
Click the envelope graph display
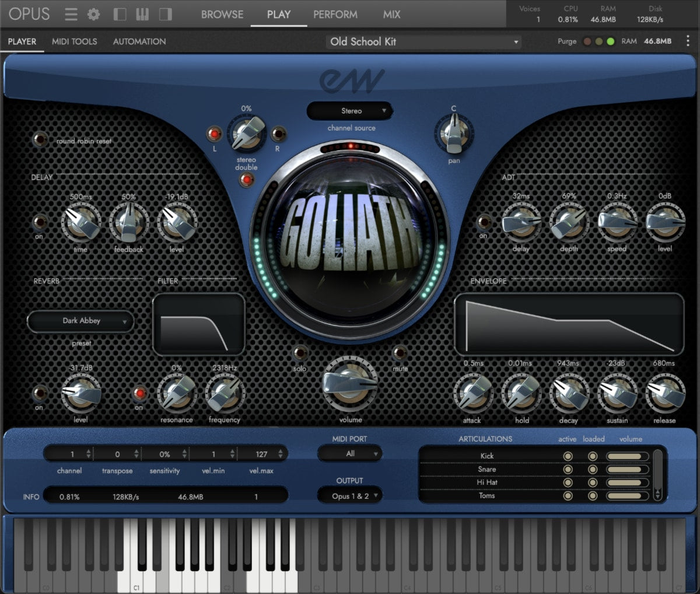tap(569, 324)
